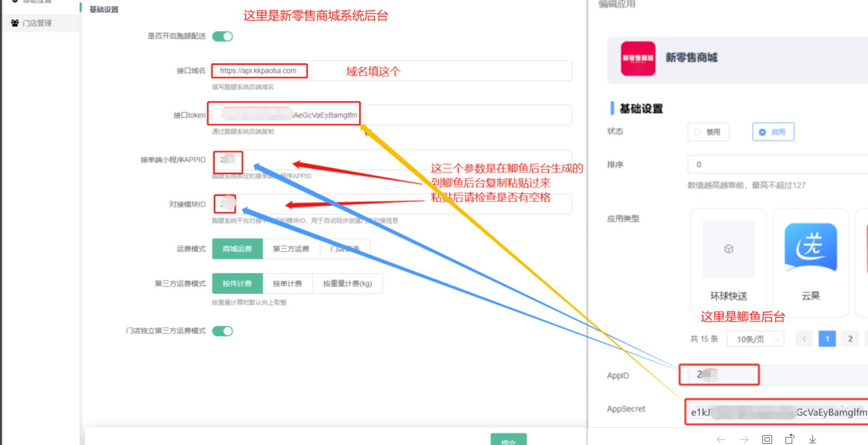Image resolution: width=868 pixels, height=445 pixels.
Task: Click the 排序 number input field
Action: pyautogui.click(x=776, y=164)
